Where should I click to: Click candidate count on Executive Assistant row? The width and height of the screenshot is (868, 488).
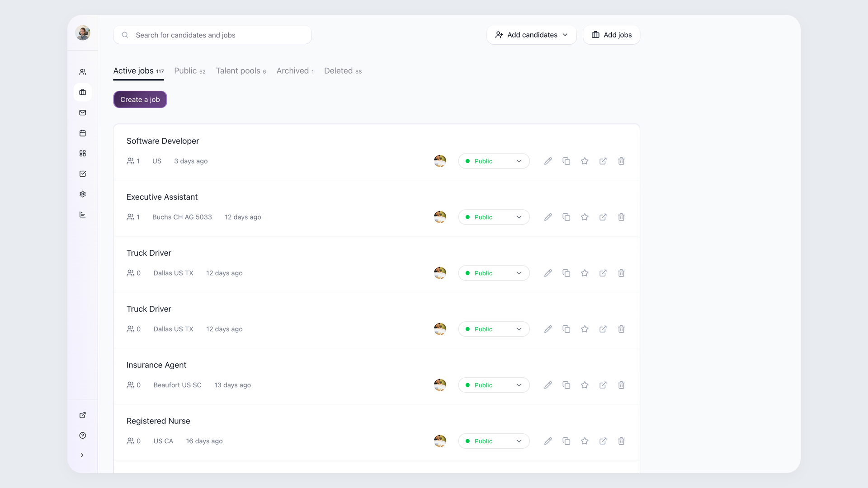click(x=133, y=217)
